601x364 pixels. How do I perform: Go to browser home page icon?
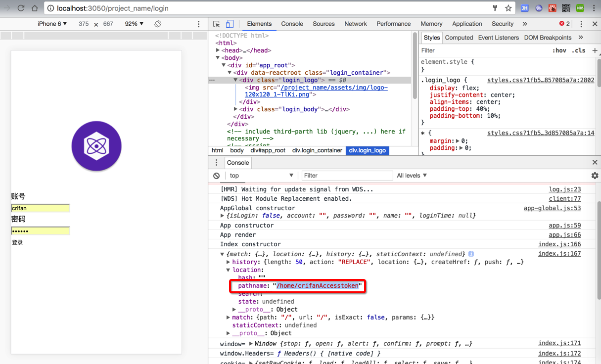(35, 8)
